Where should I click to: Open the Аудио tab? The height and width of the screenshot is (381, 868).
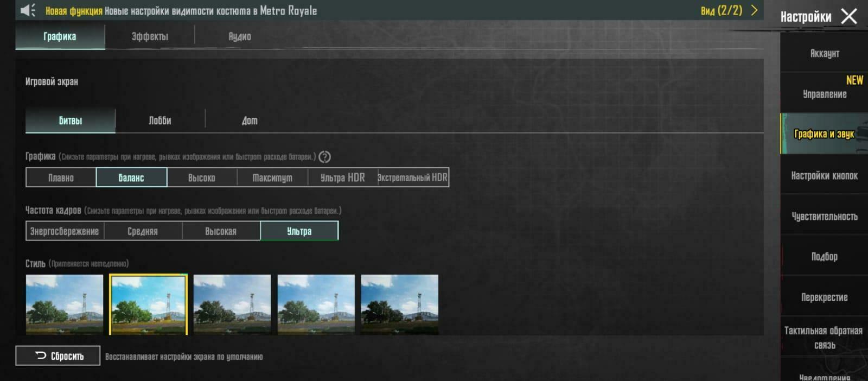click(x=239, y=37)
